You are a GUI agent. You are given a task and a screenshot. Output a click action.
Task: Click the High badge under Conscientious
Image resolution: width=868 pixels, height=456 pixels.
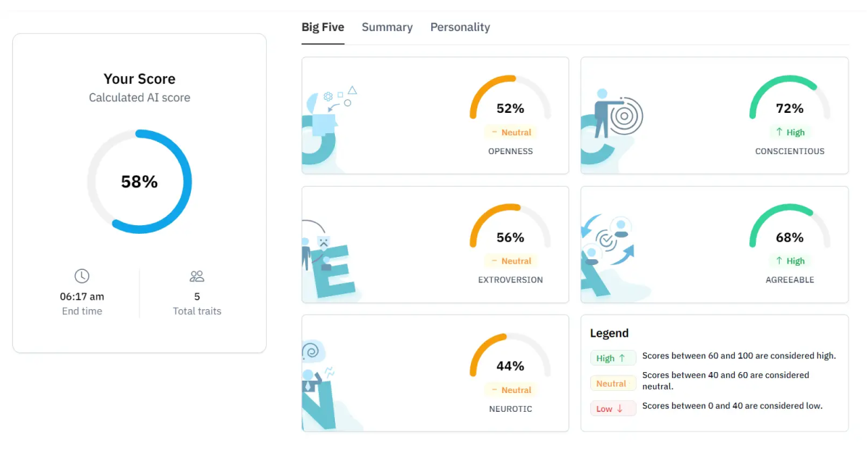coord(790,132)
